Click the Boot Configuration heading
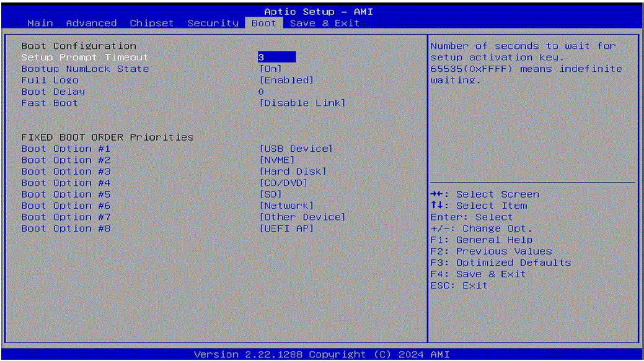Viewport: 644px width, 361px height. (79, 46)
